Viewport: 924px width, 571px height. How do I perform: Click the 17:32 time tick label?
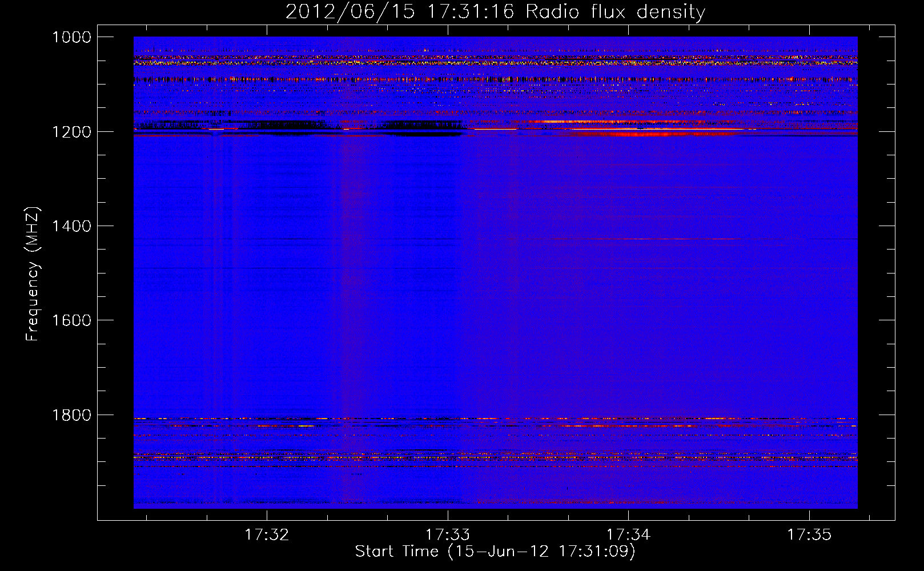coord(267,534)
